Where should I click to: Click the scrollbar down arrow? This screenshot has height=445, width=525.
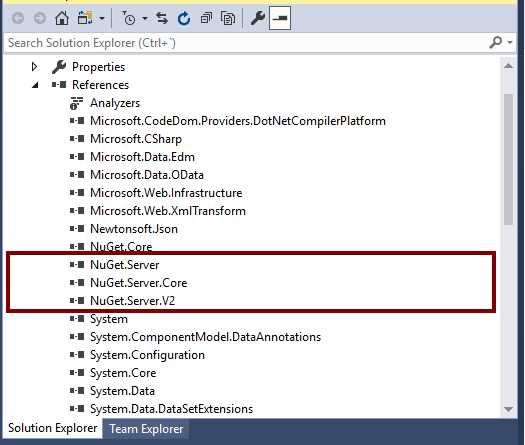pyautogui.click(x=508, y=410)
